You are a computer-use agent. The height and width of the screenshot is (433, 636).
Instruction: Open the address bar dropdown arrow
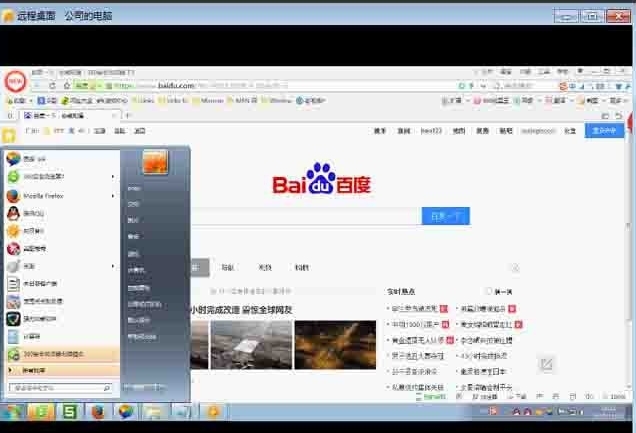[x=483, y=86]
